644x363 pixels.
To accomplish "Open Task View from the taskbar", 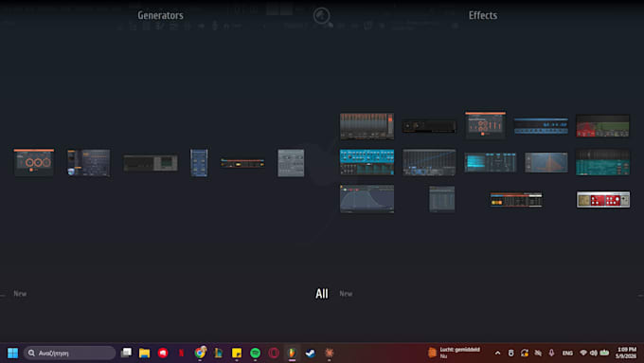I will coord(126,353).
